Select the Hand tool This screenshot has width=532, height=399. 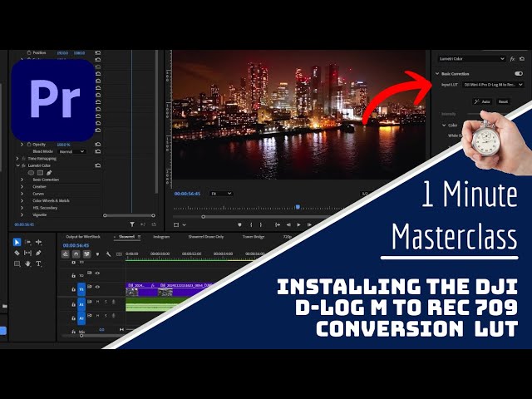(x=27, y=264)
